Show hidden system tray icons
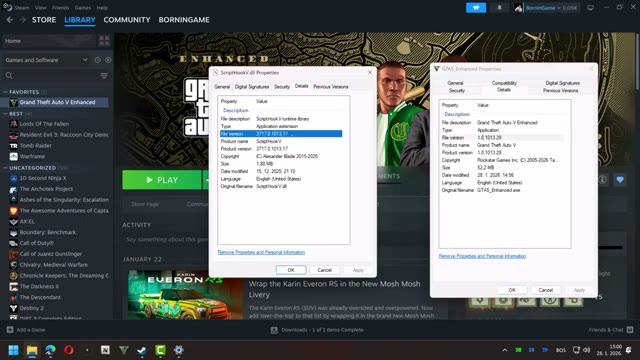This screenshot has width=640, height=360. pyautogui.click(x=505, y=350)
